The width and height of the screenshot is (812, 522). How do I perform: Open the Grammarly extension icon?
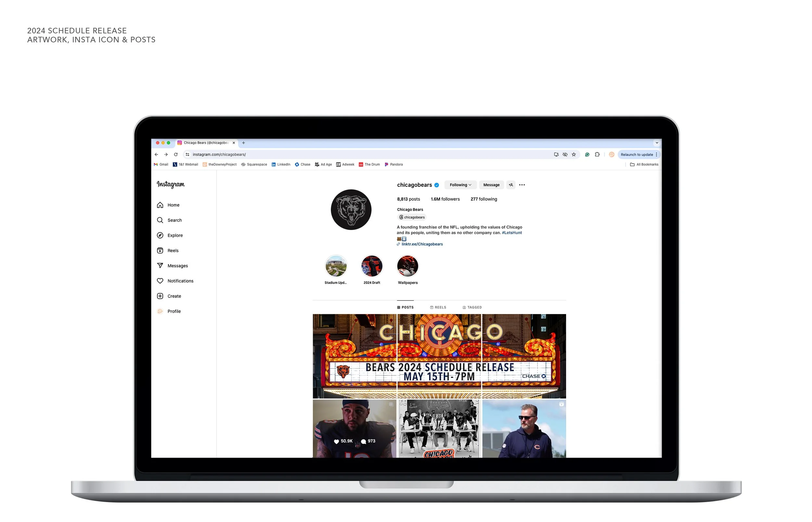click(587, 155)
